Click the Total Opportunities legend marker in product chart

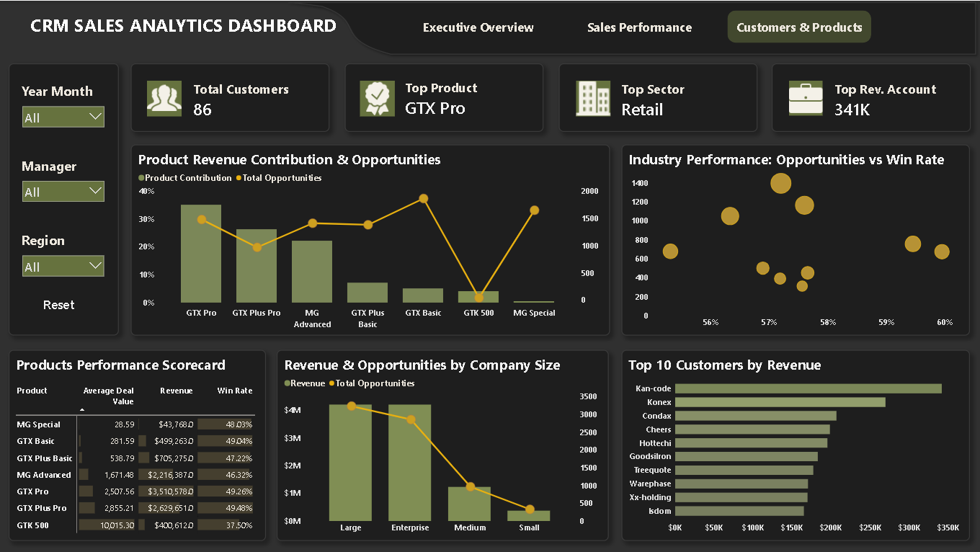(239, 178)
